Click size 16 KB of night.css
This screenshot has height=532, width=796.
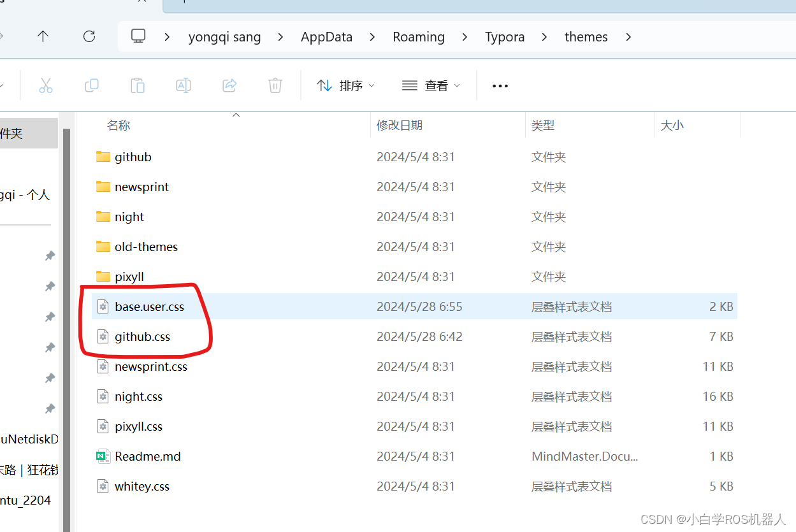tap(718, 396)
